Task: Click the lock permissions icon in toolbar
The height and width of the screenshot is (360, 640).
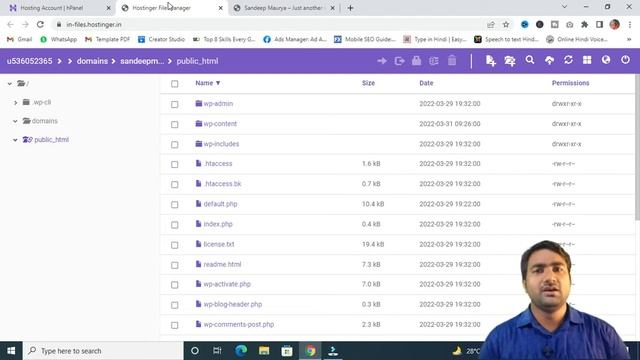Action: click(x=416, y=60)
